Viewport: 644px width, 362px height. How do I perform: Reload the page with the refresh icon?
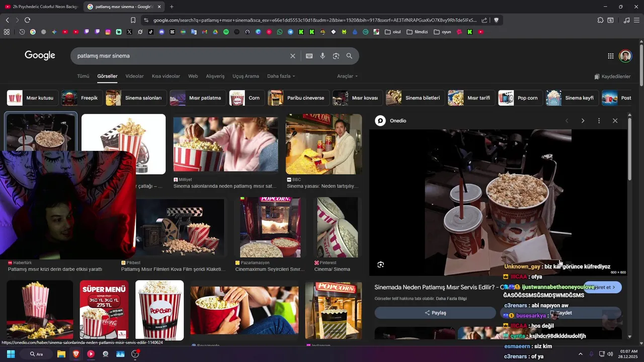[x=27, y=20]
